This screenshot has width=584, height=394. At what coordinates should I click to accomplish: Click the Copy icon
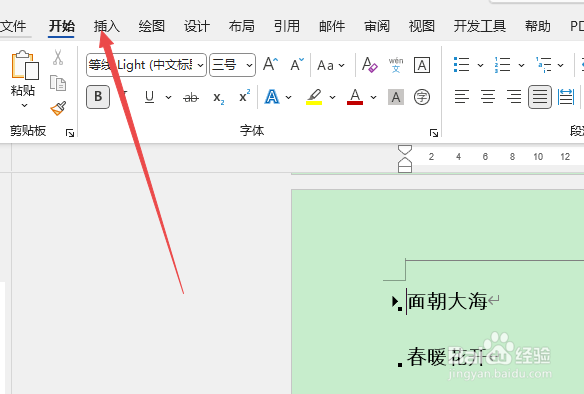[58, 83]
